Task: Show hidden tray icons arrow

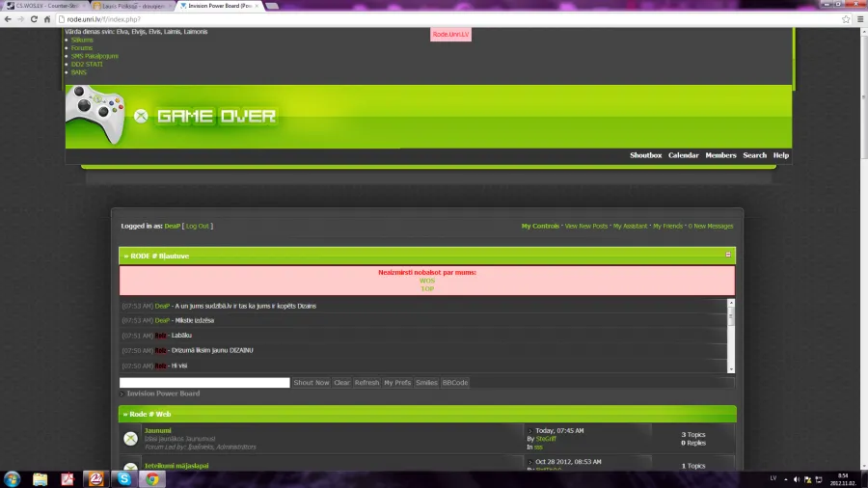Action: (785, 479)
